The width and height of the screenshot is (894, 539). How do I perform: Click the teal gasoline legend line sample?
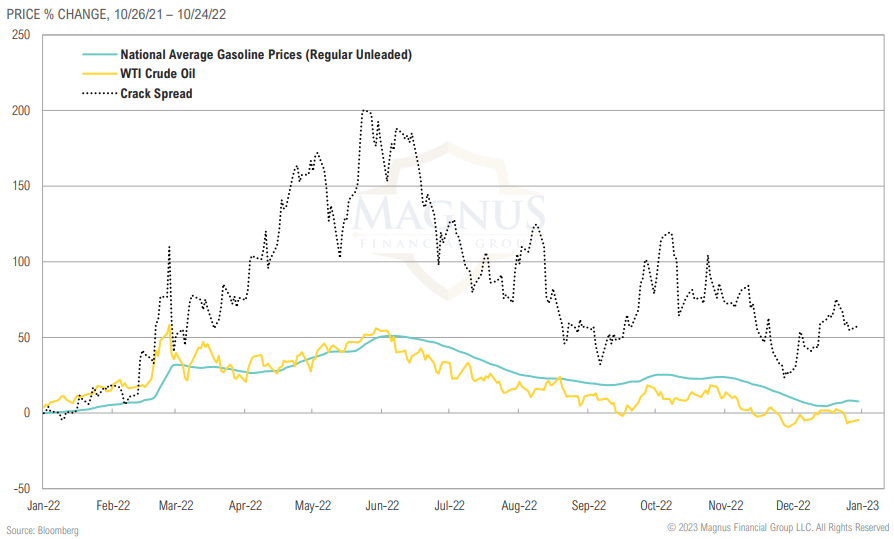coord(98,55)
